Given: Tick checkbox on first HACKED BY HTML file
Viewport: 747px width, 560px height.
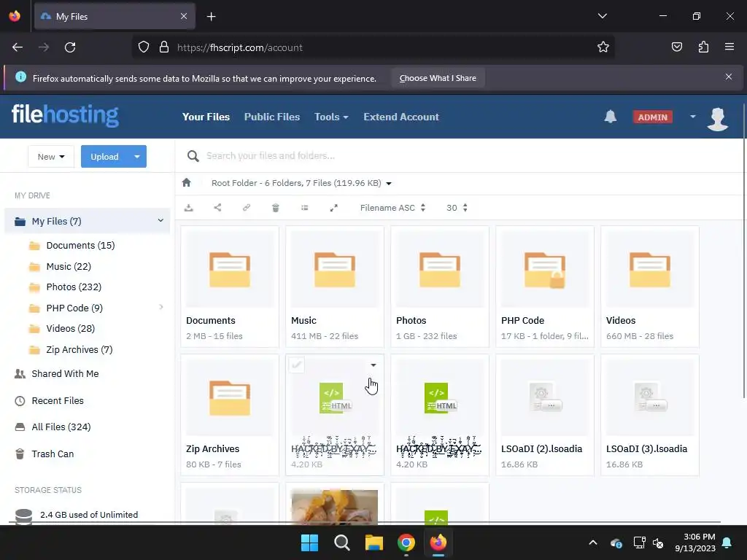Looking at the screenshot, I should pos(296,365).
